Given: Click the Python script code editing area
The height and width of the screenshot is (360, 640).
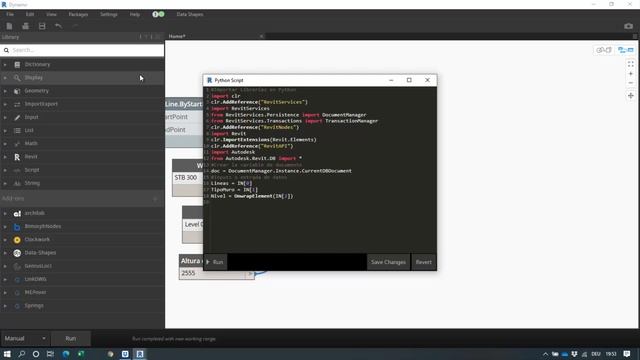Looking at the screenshot, I should 320,169.
